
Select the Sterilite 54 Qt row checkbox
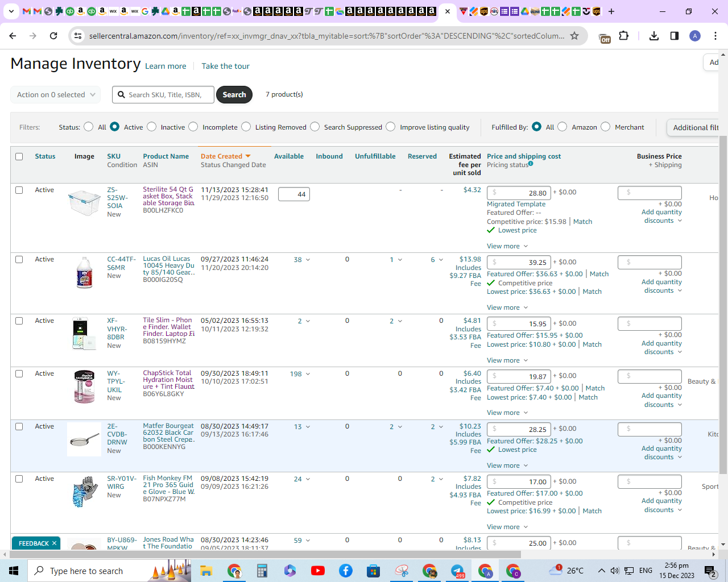[x=19, y=190]
